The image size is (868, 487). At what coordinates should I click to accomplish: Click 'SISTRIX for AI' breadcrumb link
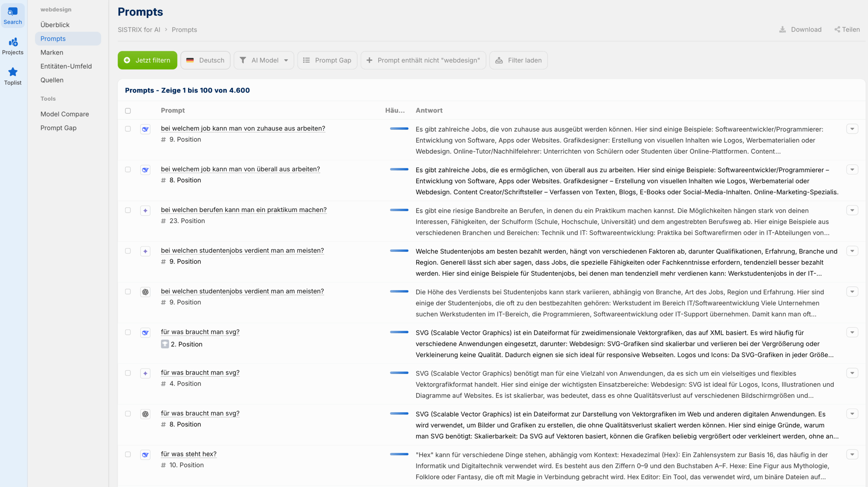(139, 30)
